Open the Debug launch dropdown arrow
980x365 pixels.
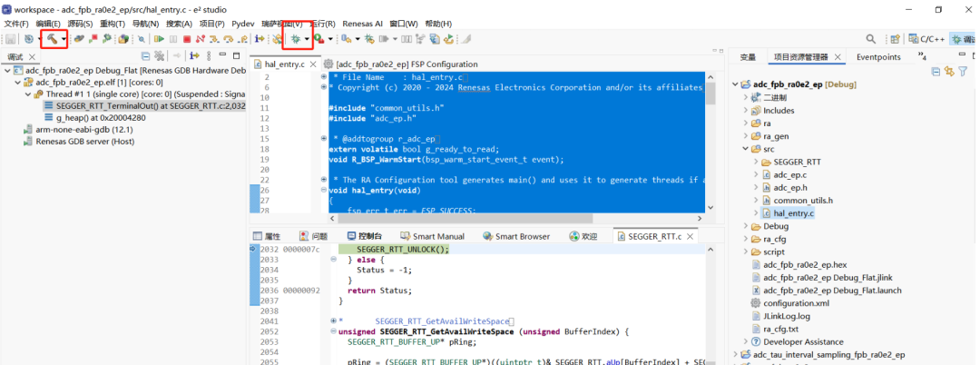(307, 39)
